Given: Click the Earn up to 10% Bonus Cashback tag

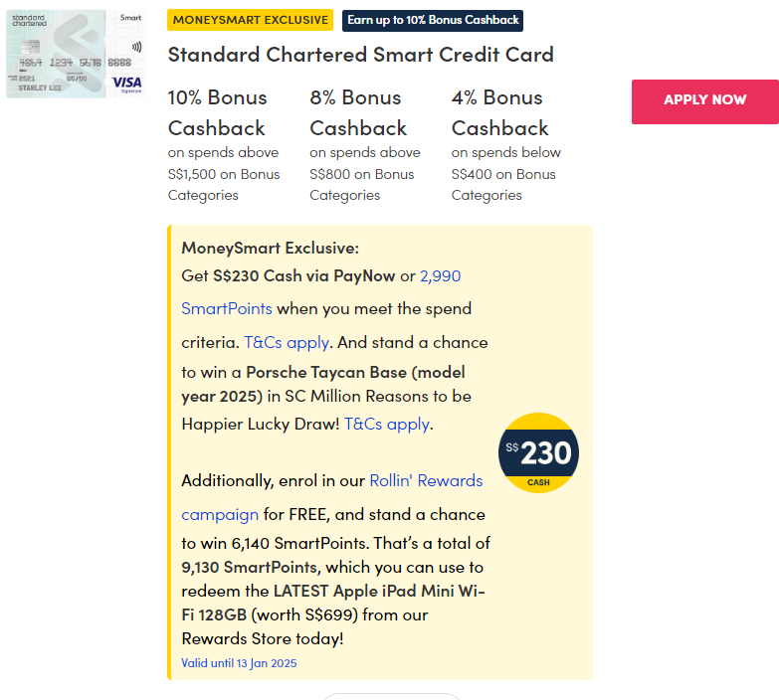Looking at the screenshot, I should [x=433, y=20].
